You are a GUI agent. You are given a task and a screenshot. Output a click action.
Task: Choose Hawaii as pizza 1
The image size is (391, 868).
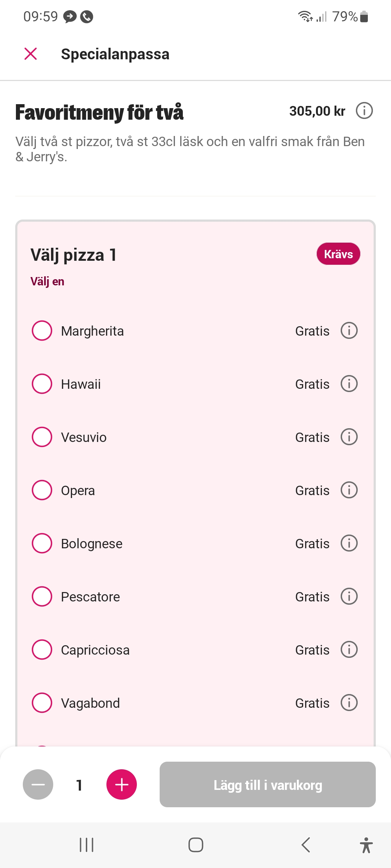[x=42, y=384]
